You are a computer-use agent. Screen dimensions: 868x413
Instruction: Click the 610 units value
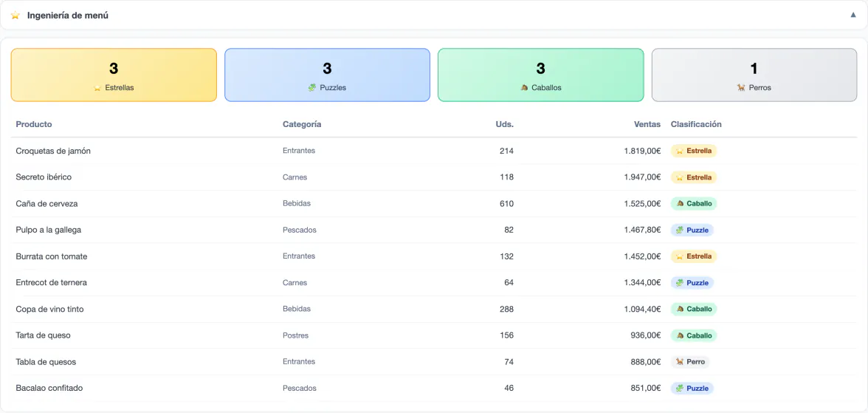[506, 203]
